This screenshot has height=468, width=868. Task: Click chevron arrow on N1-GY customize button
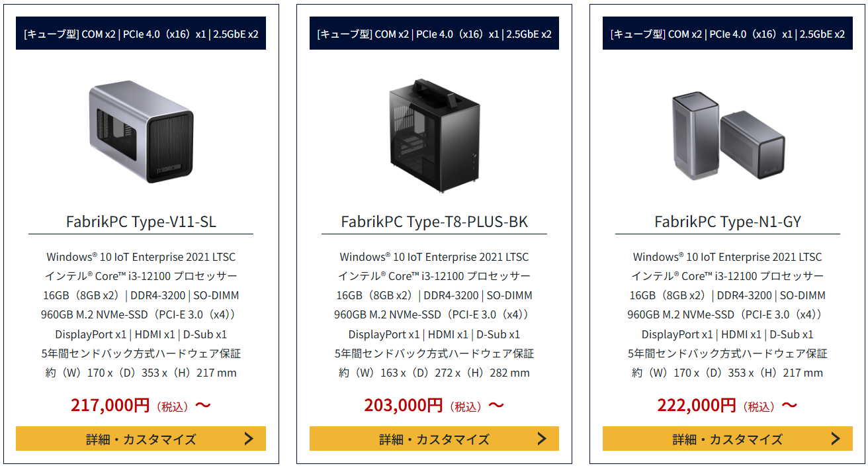pos(836,438)
